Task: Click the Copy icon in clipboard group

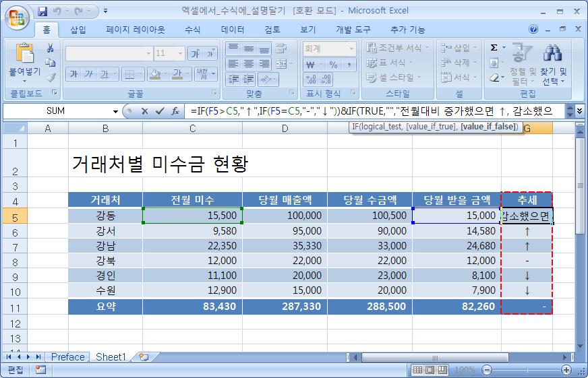Action: pyautogui.click(x=51, y=63)
